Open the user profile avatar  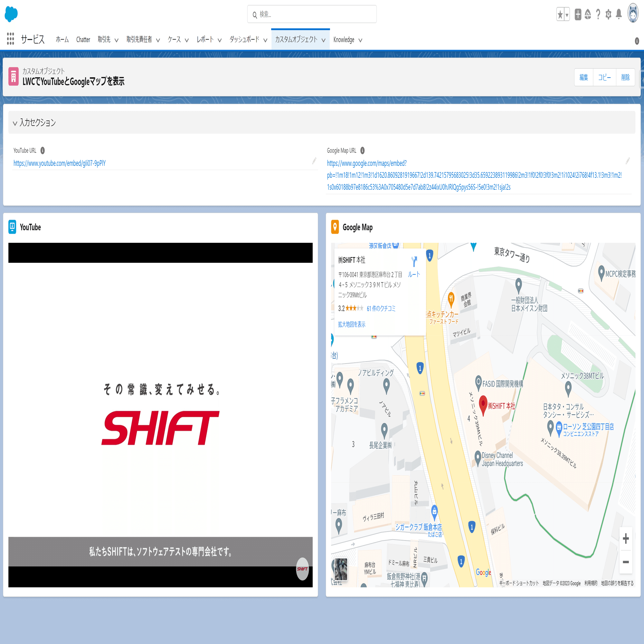click(x=633, y=13)
